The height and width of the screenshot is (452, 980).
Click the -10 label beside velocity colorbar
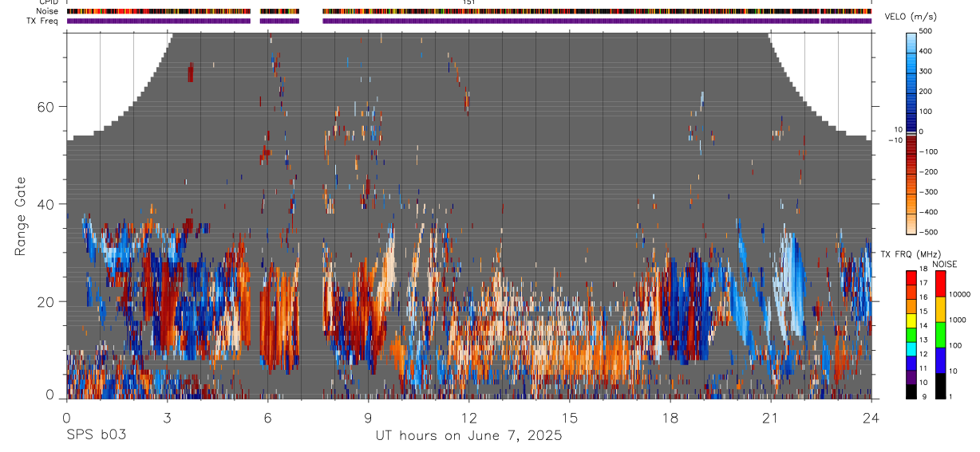[x=895, y=140]
